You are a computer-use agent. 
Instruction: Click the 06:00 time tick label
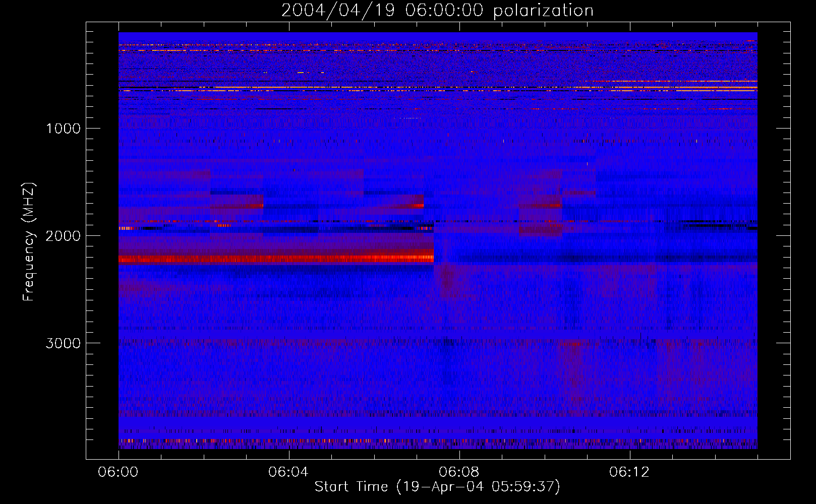click(x=118, y=472)
